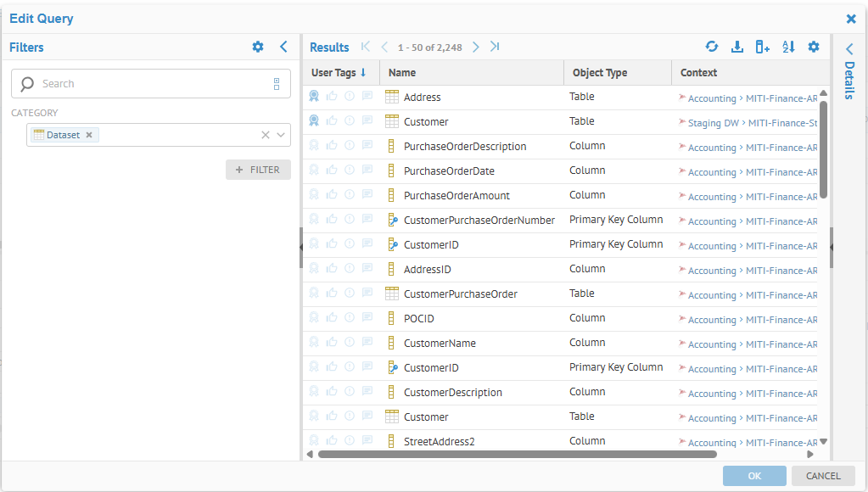Screen dimensions: 868x492
Task: Click the download results icon
Action: point(737,48)
